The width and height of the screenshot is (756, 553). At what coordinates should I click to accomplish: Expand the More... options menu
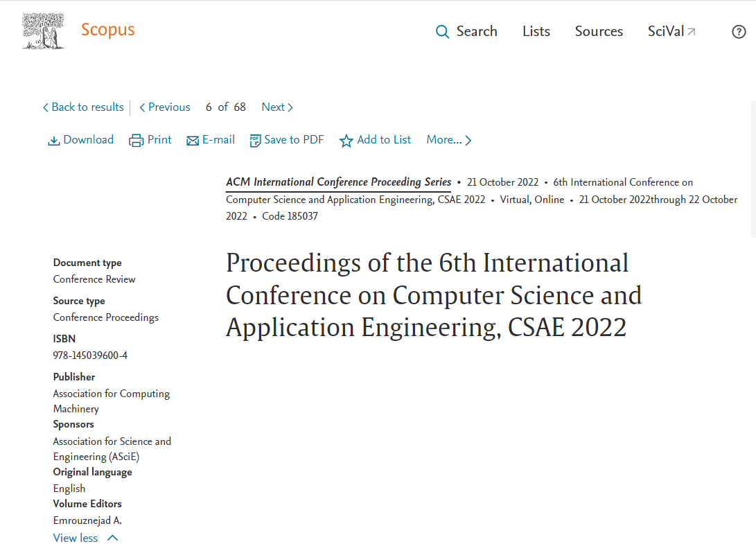pyautogui.click(x=449, y=140)
